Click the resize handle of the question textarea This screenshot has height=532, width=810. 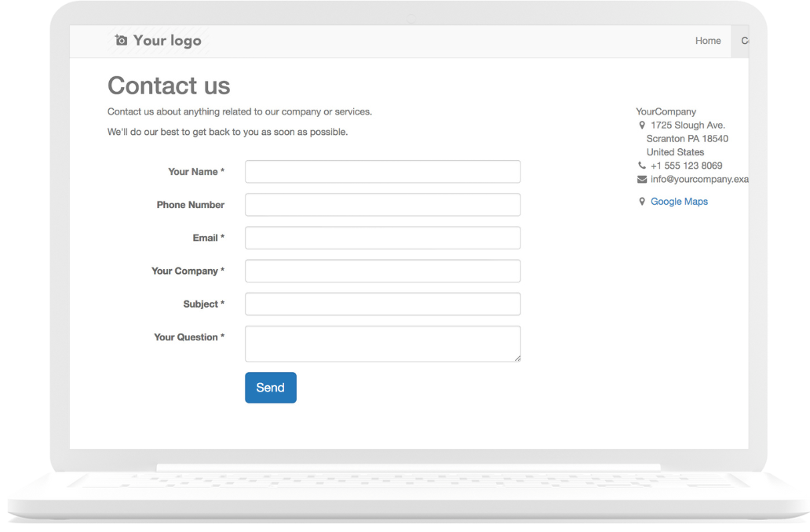[517, 359]
